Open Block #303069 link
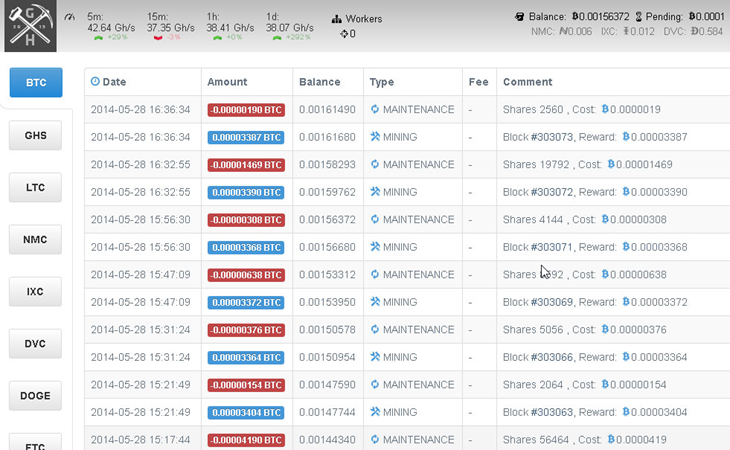The height and width of the screenshot is (450, 730). [x=552, y=302]
